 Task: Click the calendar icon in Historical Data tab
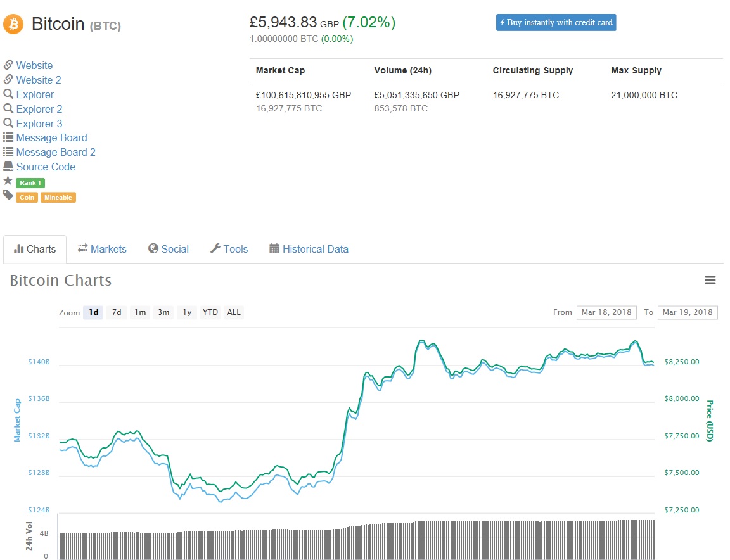pos(274,248)
